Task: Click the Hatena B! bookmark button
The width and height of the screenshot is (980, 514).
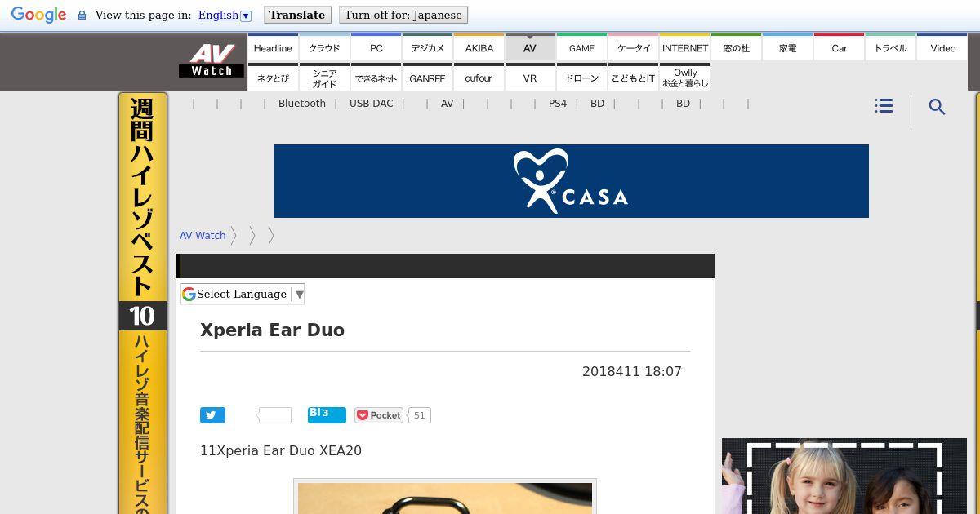Action: (x=327, y=414)
